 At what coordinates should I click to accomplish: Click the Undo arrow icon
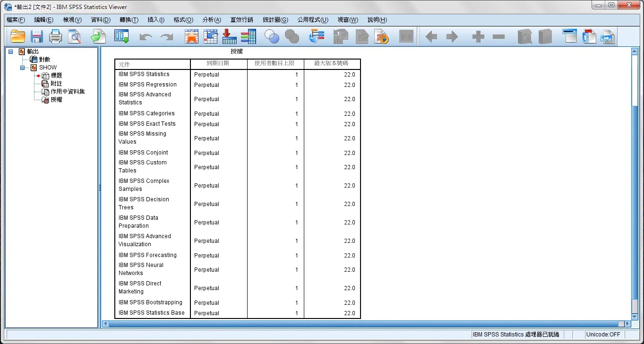(x=146, y=37)
